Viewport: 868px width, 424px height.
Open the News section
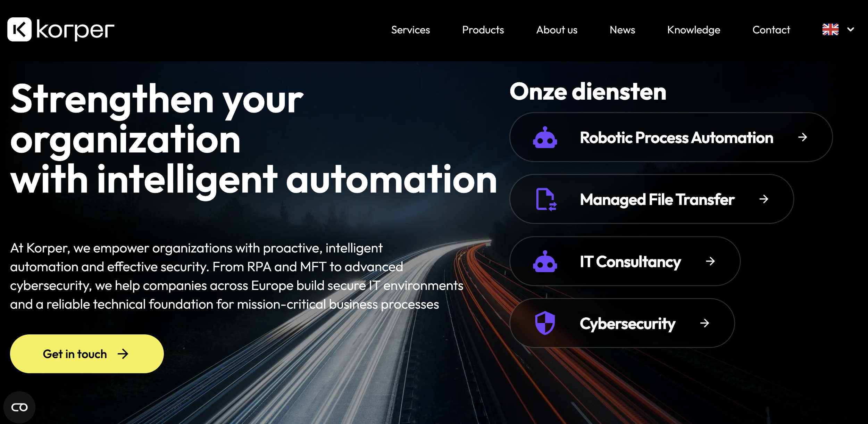[x=622, y=30]
